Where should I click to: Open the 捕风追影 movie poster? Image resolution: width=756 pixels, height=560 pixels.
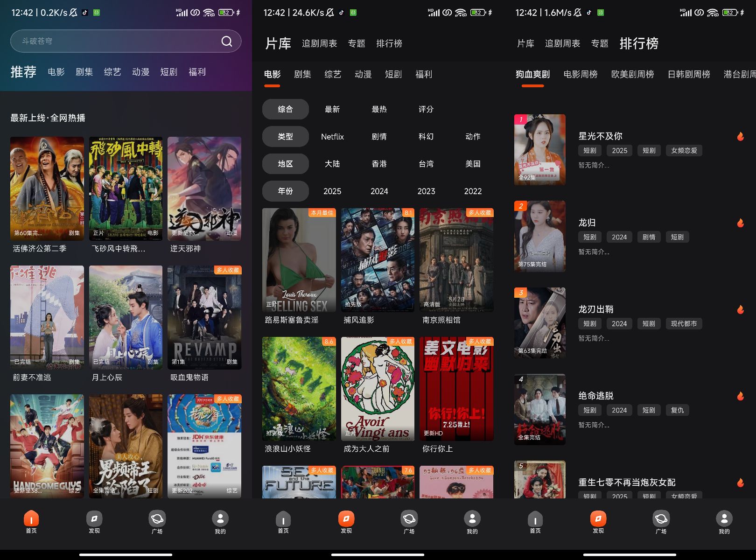[378, 260]
